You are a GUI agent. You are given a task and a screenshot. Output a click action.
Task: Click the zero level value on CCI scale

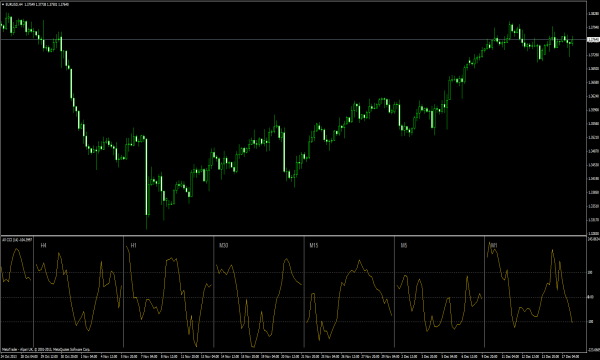[x=591, y=297]
